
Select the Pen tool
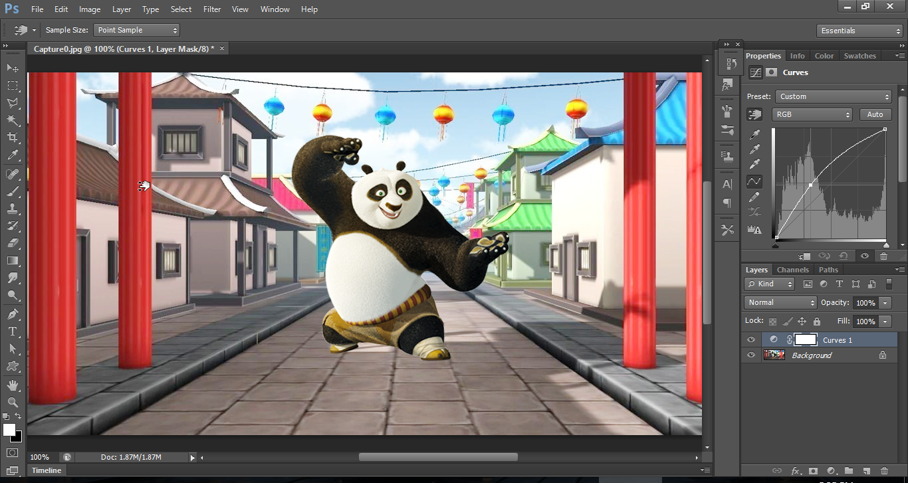pos(13,314)
